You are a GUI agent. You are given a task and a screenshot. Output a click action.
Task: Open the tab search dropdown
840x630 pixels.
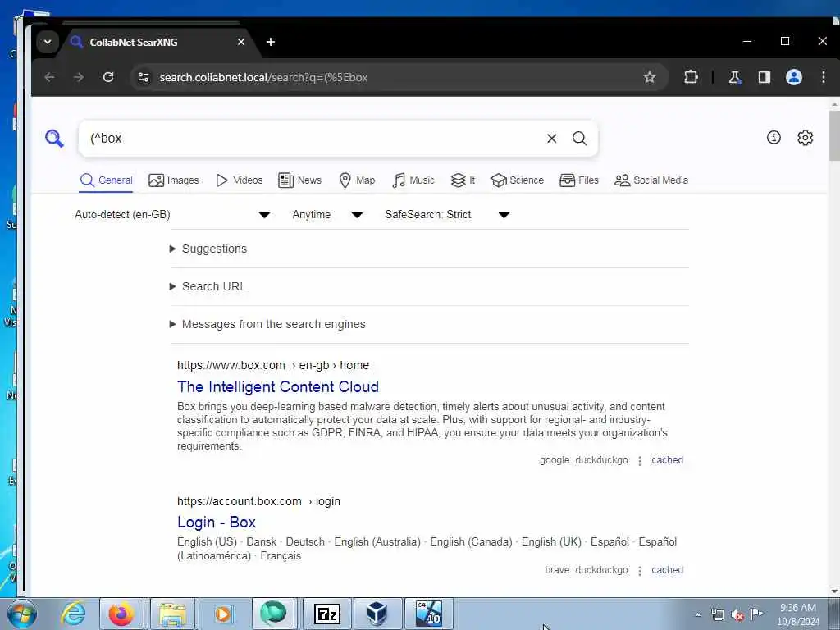tap(47, 42)
